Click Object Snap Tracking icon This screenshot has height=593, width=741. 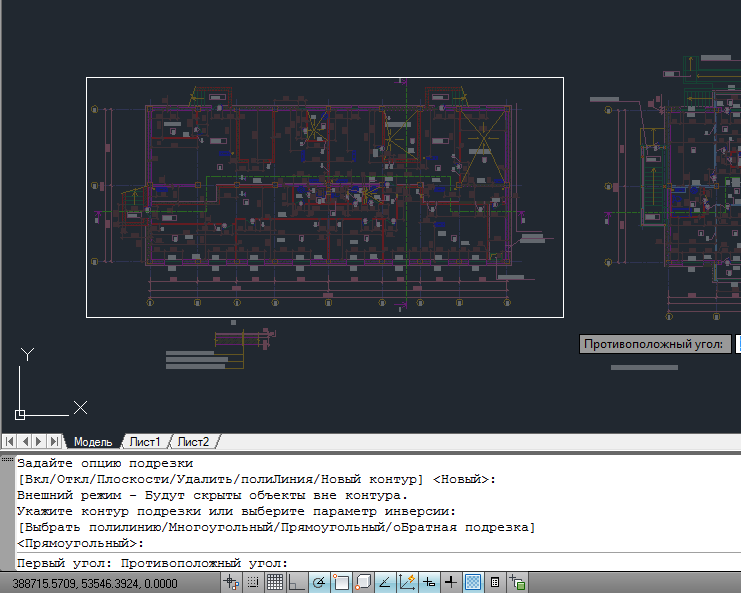[385, 582]
